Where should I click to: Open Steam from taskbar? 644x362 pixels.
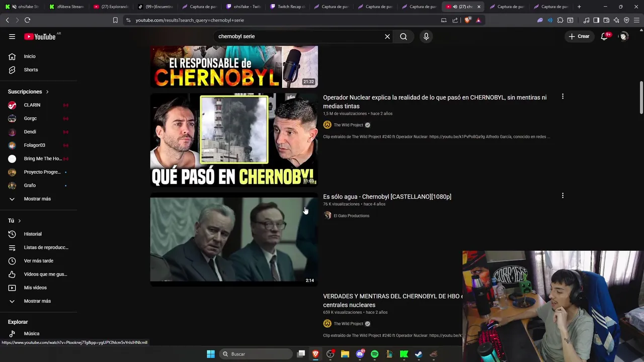(x=418, y=354)
